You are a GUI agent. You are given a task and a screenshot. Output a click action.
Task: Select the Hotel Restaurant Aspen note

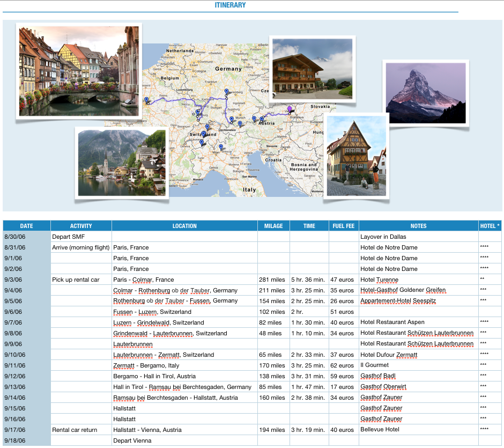coord(419,322)
